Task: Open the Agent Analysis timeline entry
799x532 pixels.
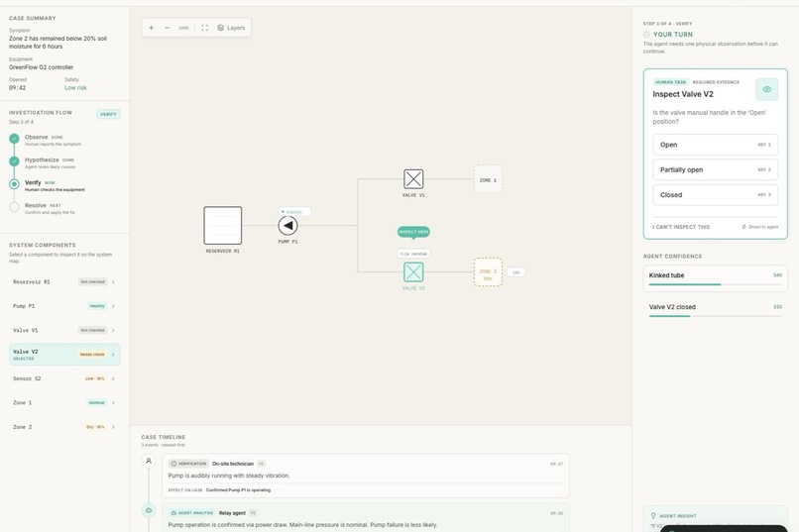Action: pos(366,518)
